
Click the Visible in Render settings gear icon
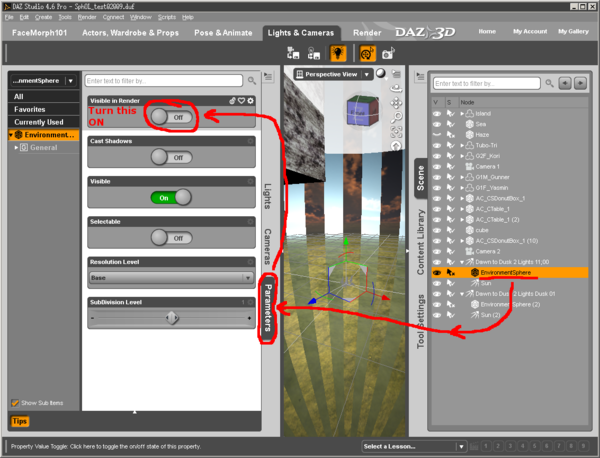tap(250, 101)
